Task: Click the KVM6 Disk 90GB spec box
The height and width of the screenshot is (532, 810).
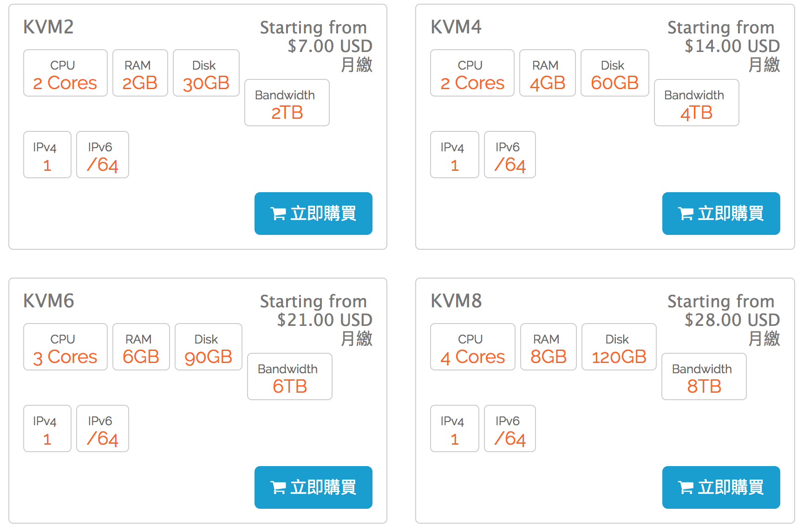Action: [x=208, y=347]
